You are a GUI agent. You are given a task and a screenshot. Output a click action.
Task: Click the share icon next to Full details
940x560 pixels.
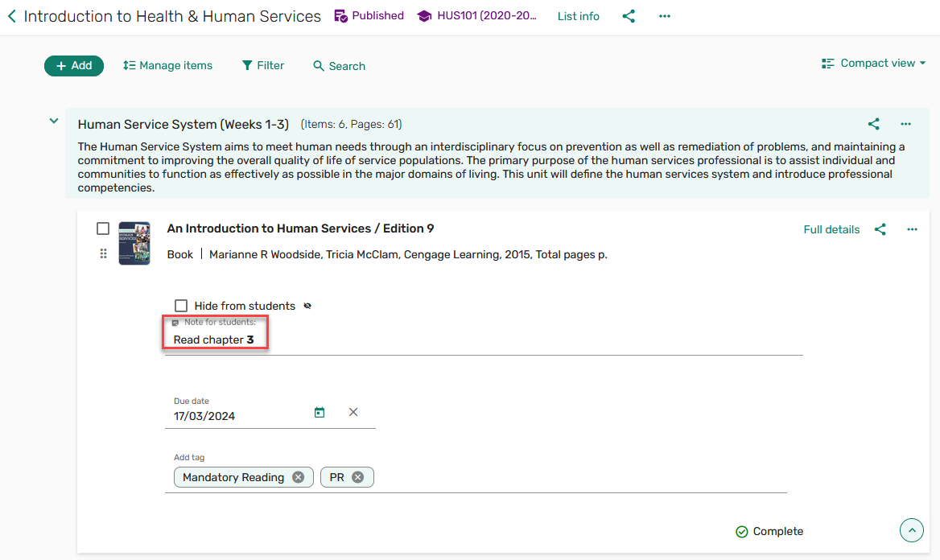click(880, 229)
